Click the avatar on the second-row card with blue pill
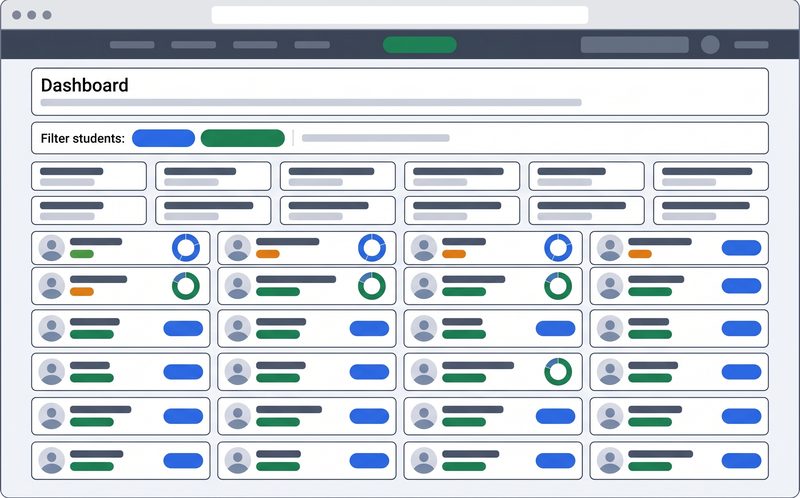The width and height of the screenshot is (800, 498). click(x=610, y=286)
